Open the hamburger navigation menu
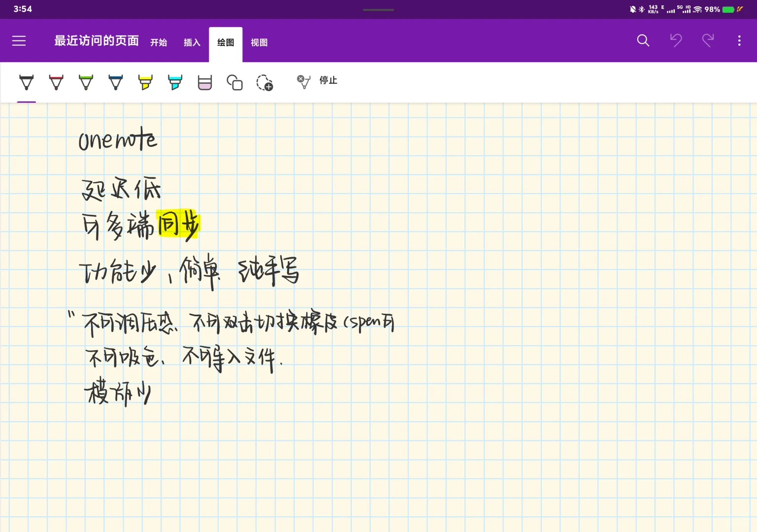This screenshot has width=757, height=532. 19,41
